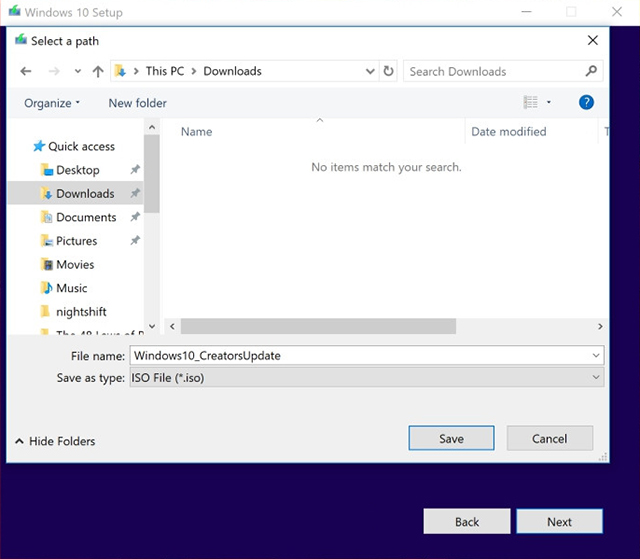Select Downloads in the sidebar
Screen dimensions: 640x559
(x=78, y=193)
